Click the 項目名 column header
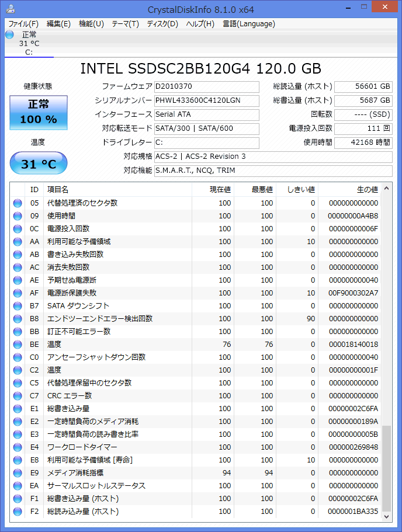The image size is (402, 532). coord(118,190)
